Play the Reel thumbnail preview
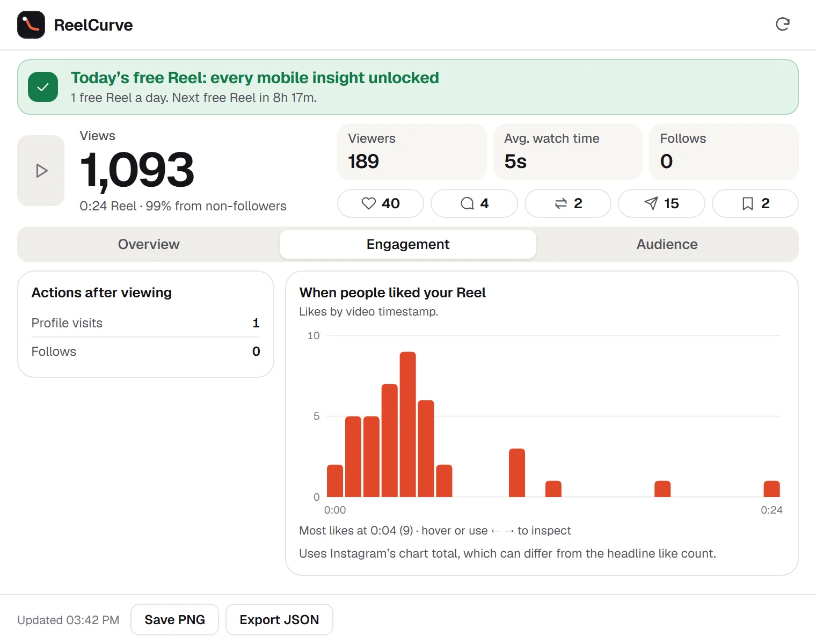 (41, 171)
